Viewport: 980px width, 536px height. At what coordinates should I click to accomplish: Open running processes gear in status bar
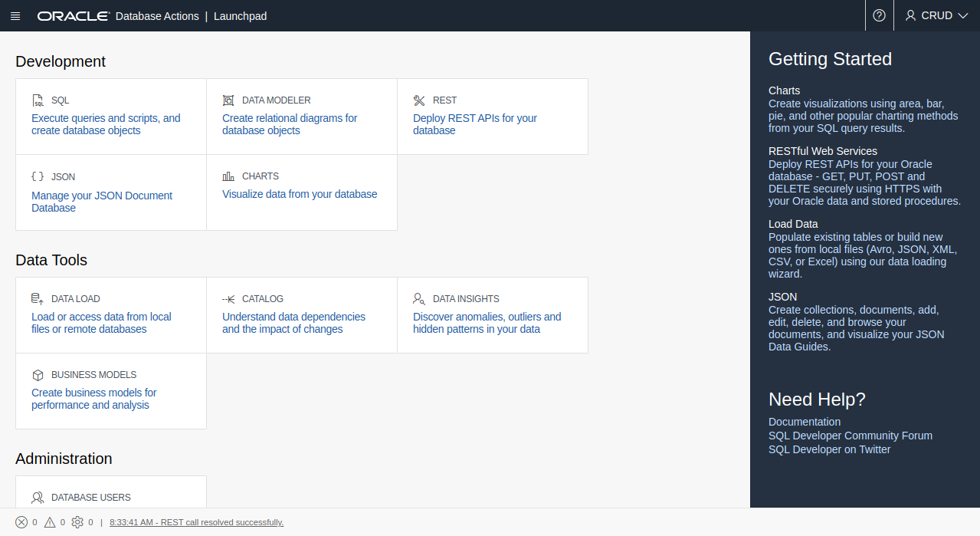pos(77,522)
